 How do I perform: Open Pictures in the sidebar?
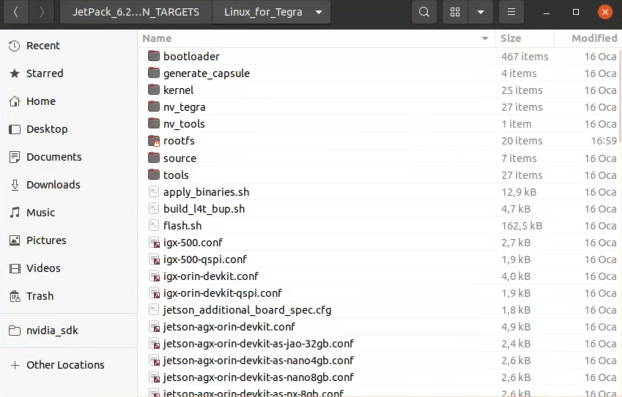(68, 240)
